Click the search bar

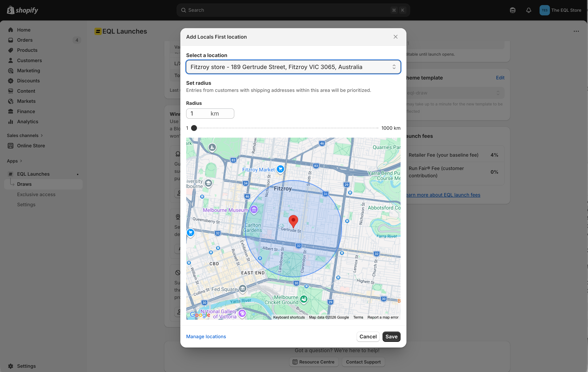[293, 10]
